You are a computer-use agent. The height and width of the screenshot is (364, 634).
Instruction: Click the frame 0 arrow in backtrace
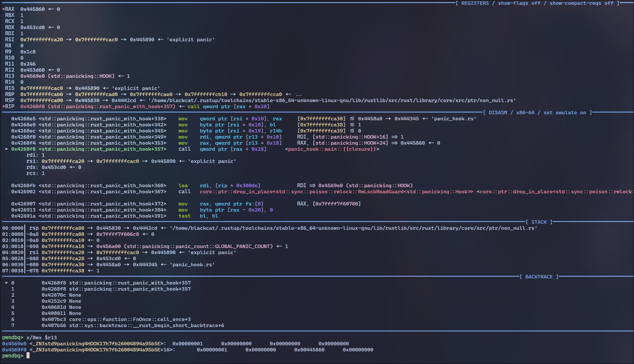coord(7,283)
